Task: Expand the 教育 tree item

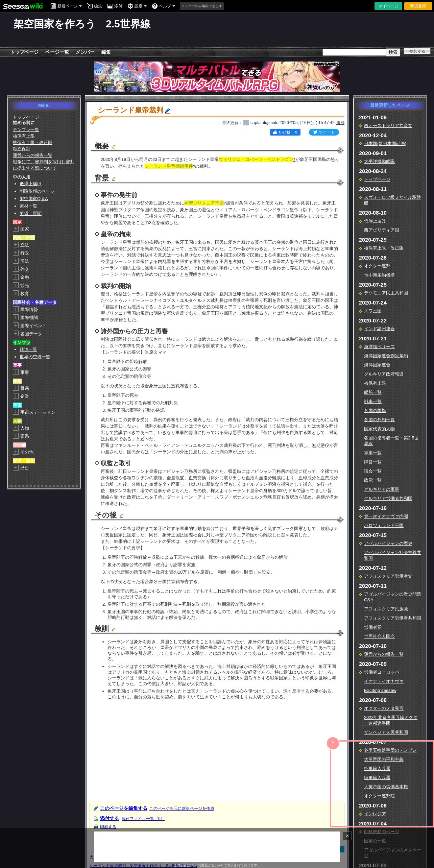Action: (16, 293)
